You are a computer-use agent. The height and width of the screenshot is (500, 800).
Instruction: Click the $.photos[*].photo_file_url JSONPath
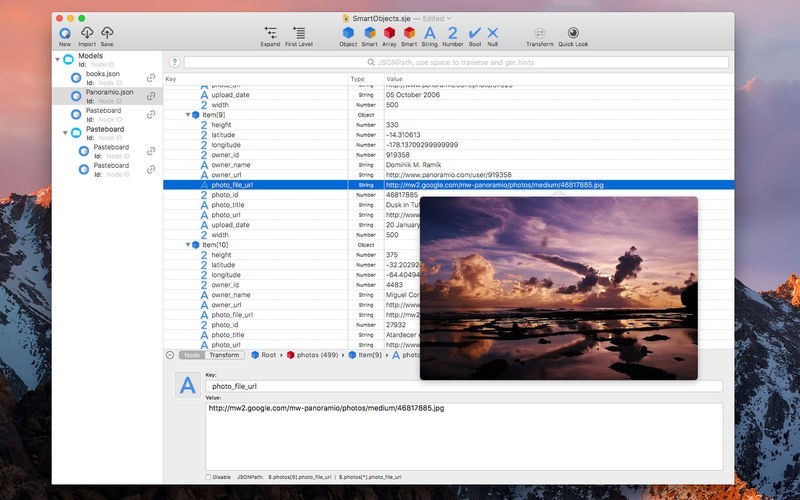point(370,477)
